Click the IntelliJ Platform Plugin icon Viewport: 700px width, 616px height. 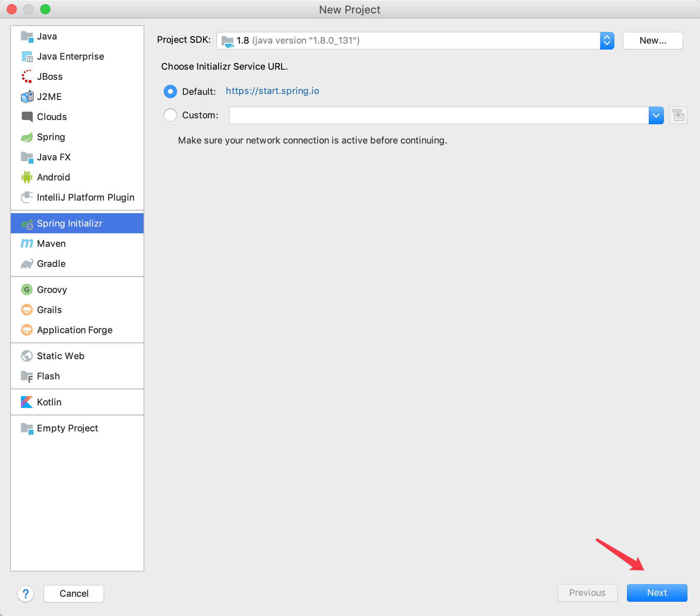pyautogui.click(x=27, y=197)
